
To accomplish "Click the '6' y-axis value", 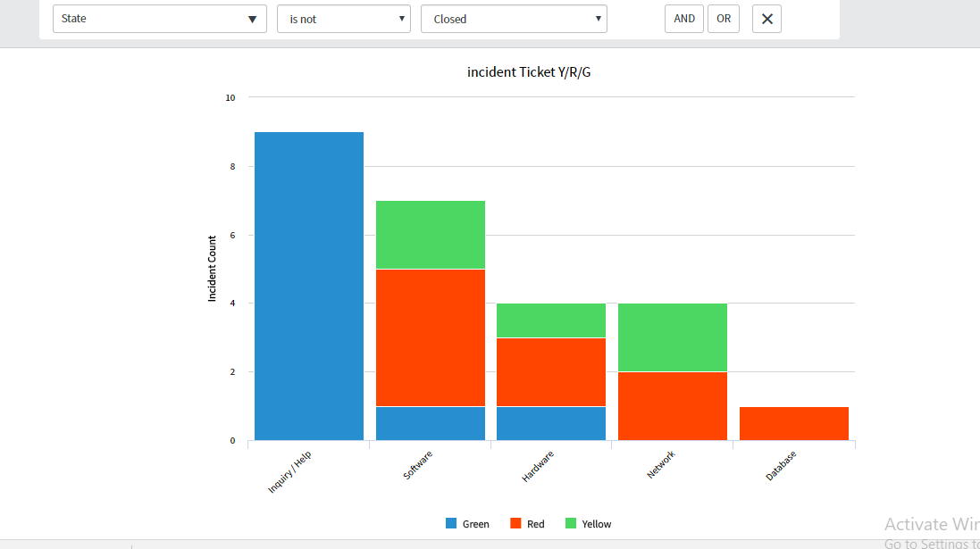I will click(x=232, y=235).
